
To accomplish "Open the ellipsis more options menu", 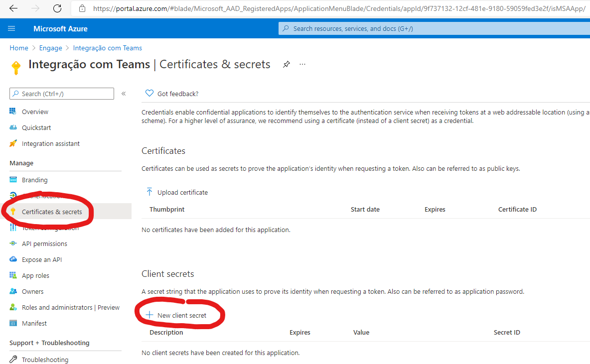I will pos(302,64).
